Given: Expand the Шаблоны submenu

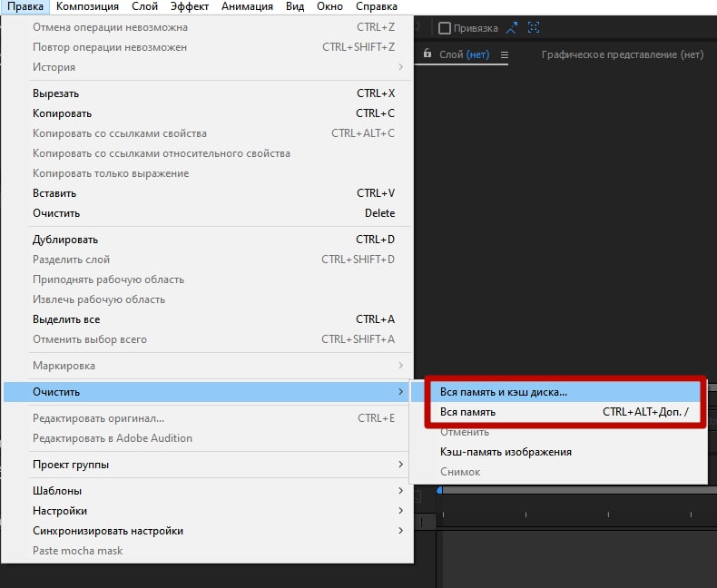Looking at the screenshot, I should point(208,491).
